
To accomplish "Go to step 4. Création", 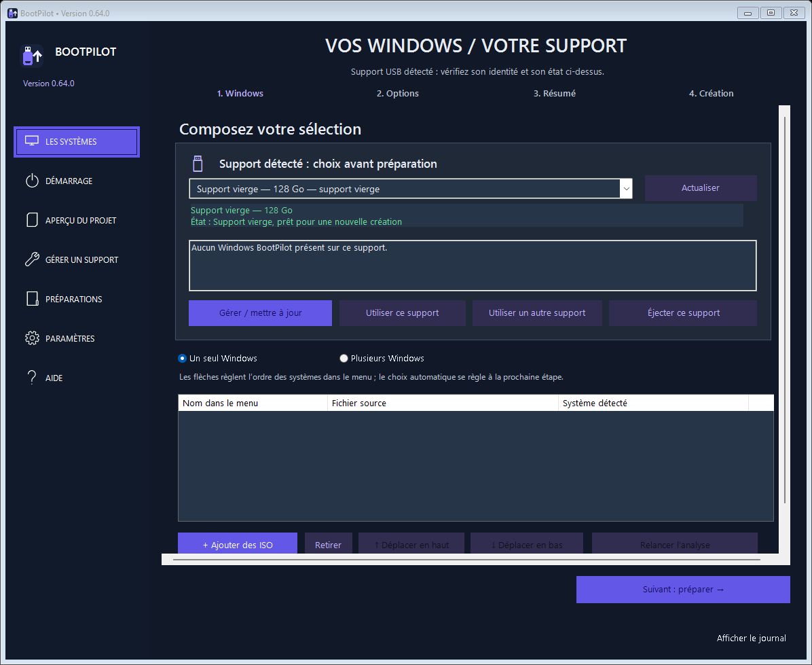I will point(711,94).
